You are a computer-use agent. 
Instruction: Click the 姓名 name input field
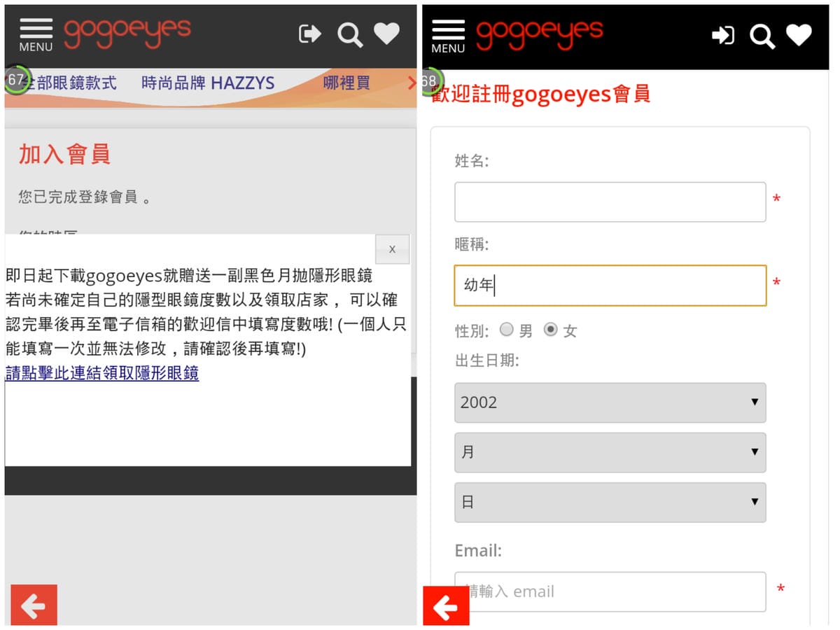[x=610, y=202]
